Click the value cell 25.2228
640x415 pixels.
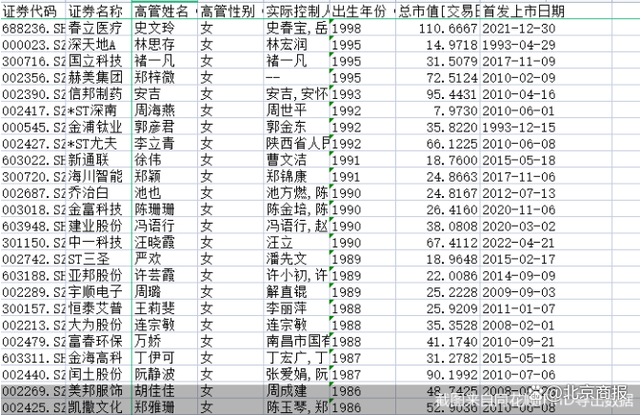[x=438, y=292]
